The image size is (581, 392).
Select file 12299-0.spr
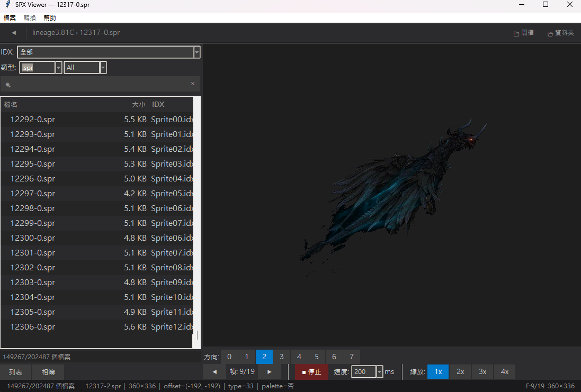97,223
